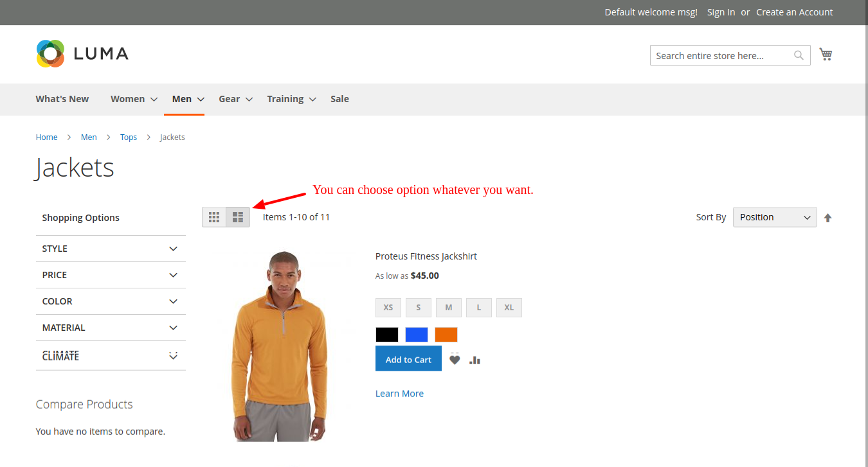868x467 pixels.
Task: Follow the Learn More link
Action: (x=399, y=394)
